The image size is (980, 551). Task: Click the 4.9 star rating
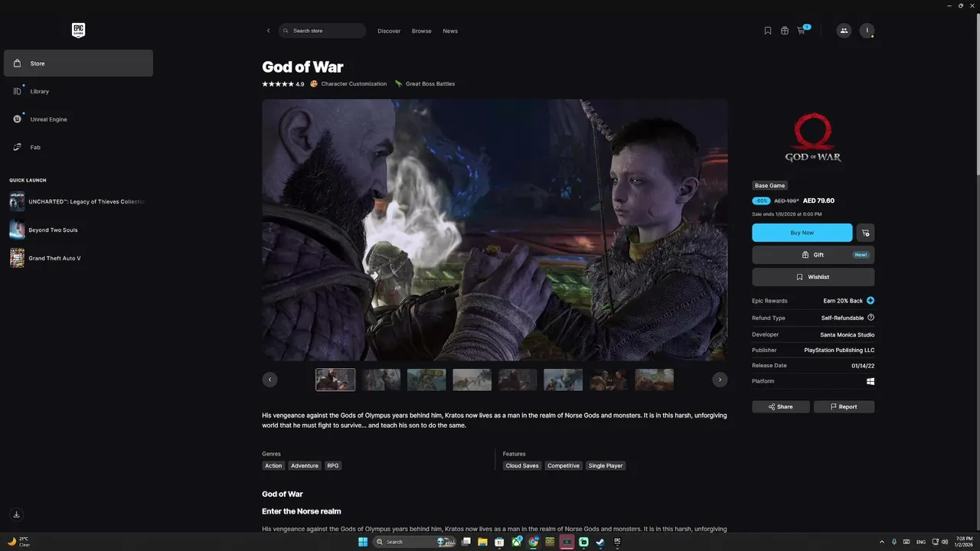pos(283,84)
